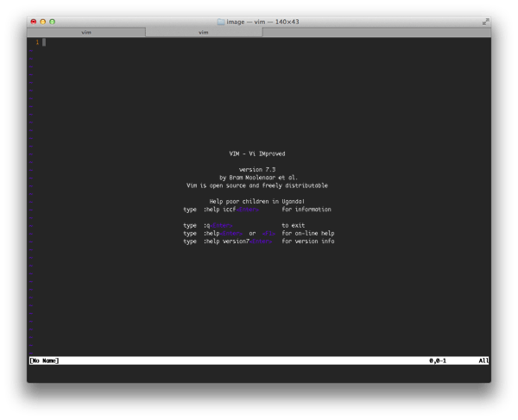Click line number 1 in the gutter
The image size is (518, 420).
pyautogui.click(x=37, y=42)
